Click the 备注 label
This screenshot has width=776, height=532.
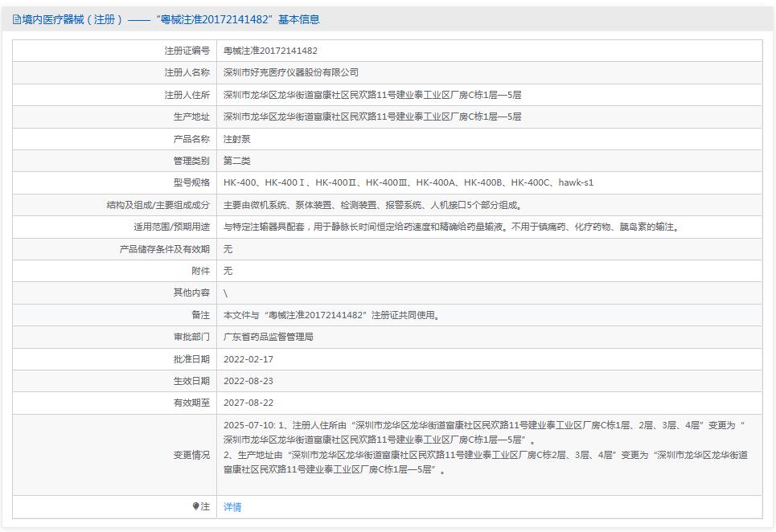coord(200,315)
